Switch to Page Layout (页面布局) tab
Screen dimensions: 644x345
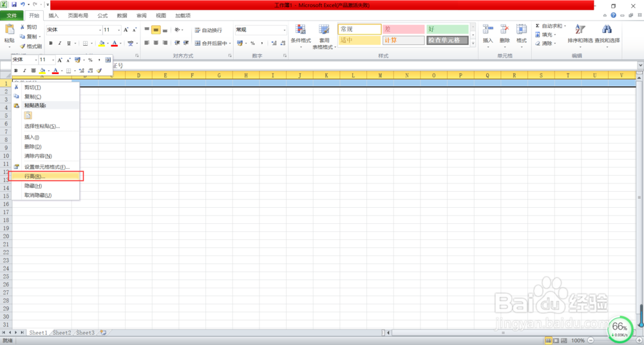78,15
